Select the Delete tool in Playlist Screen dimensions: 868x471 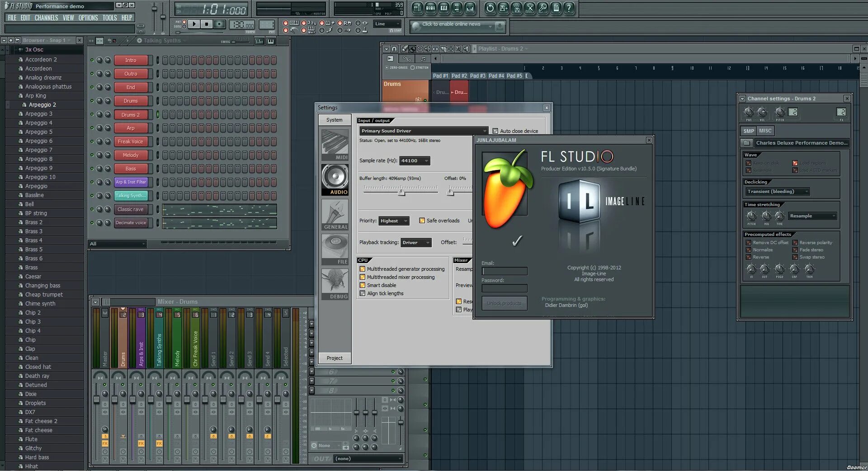pyautogui.click(x=420, y=49)
